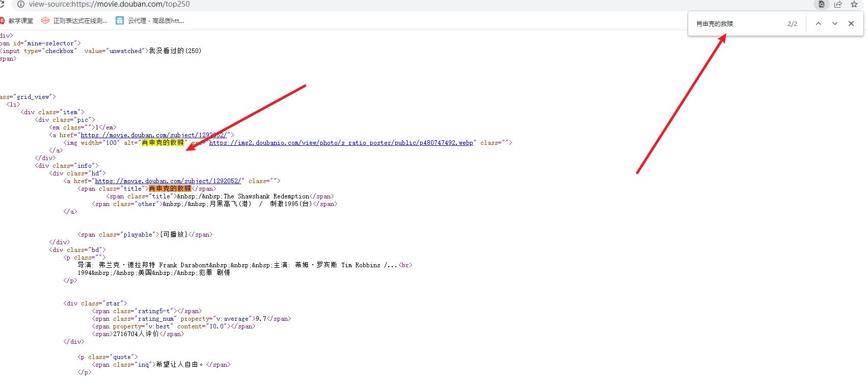Bookmark this page with the star icon
Screen dimensions: 868x382
[x=854, y=4]
